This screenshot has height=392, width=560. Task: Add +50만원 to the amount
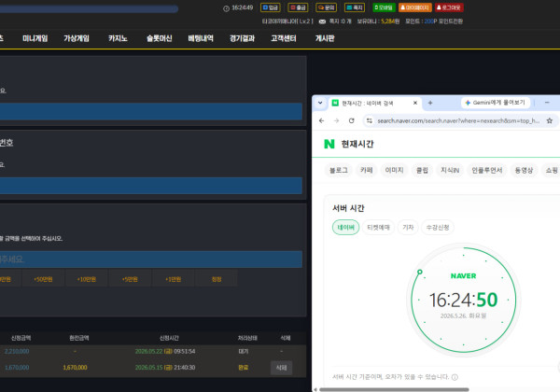pyautogui.click(x=43, y=279)
